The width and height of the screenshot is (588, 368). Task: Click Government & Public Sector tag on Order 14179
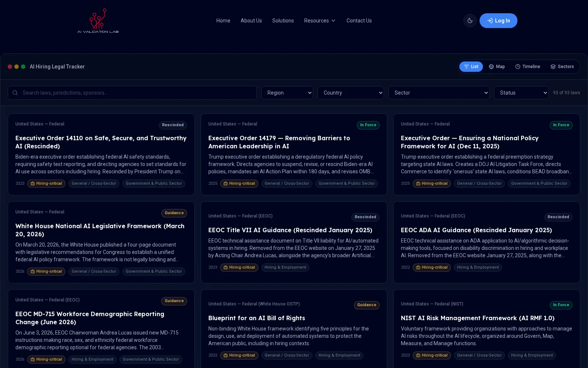[x=347, y=184]
